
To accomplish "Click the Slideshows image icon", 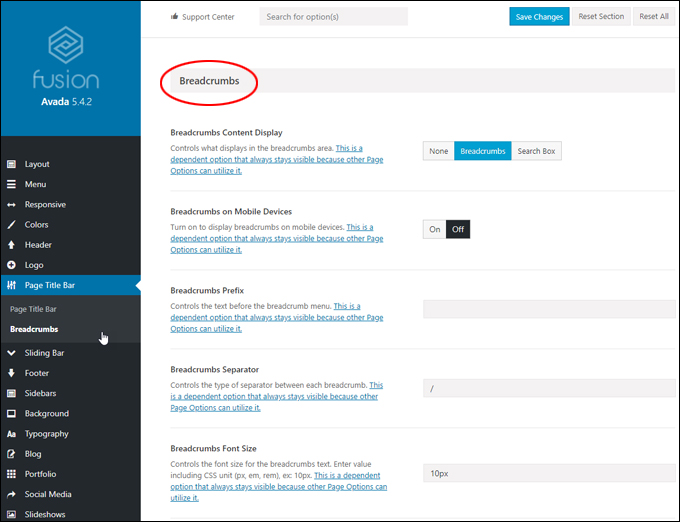I will pos(12,514).
